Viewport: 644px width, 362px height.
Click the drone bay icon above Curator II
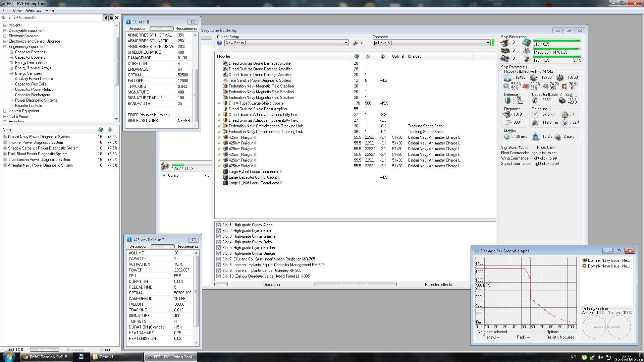pos(165,166)
